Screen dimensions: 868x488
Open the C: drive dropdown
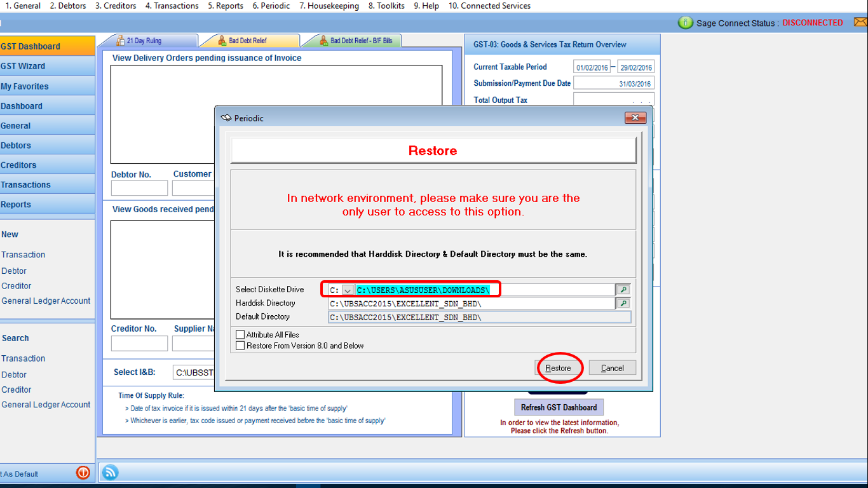348,290
